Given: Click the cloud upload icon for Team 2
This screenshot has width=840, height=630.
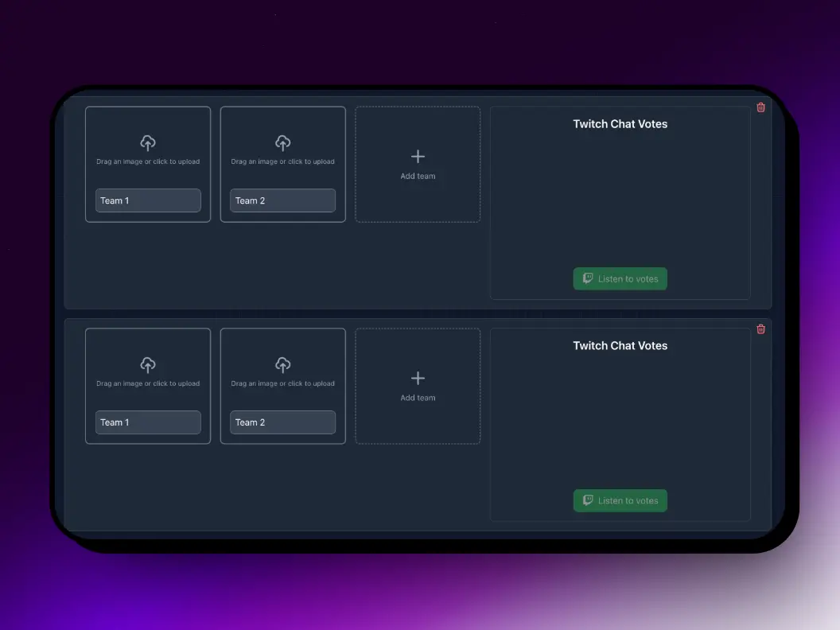Looking at the screenshot, I should pyautogui.click(x=282, y=143).
